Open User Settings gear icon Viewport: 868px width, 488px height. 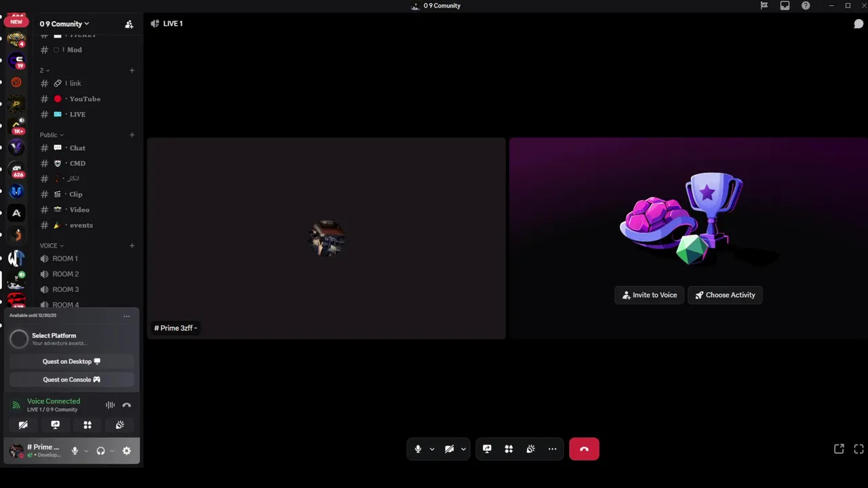click(x=126, y=451)
